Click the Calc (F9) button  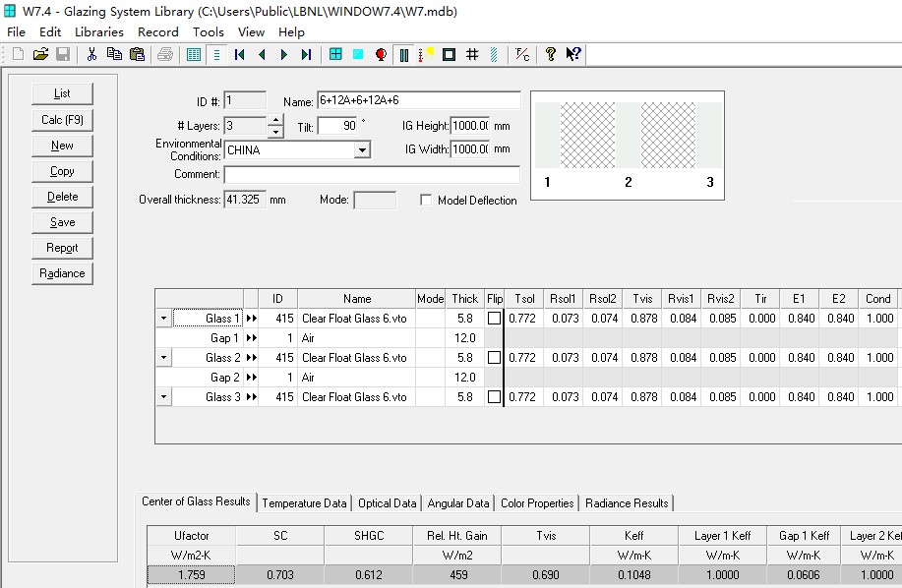pyautogui.click(x=62, y=120)
